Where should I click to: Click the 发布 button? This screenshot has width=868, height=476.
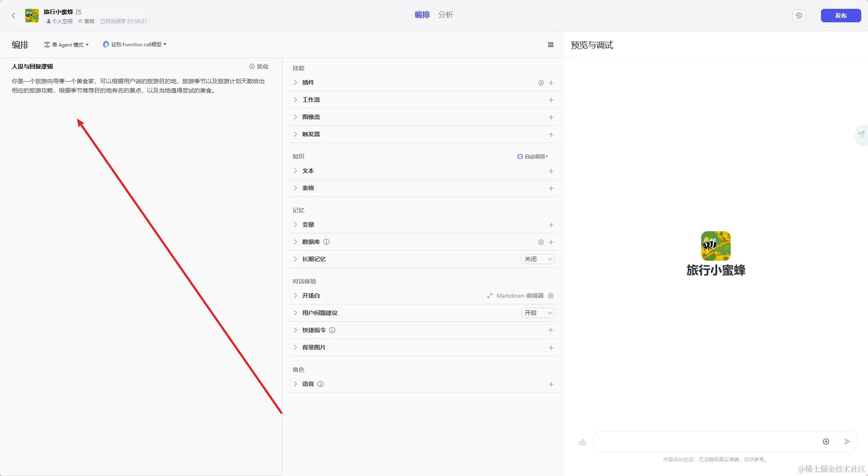841,16
